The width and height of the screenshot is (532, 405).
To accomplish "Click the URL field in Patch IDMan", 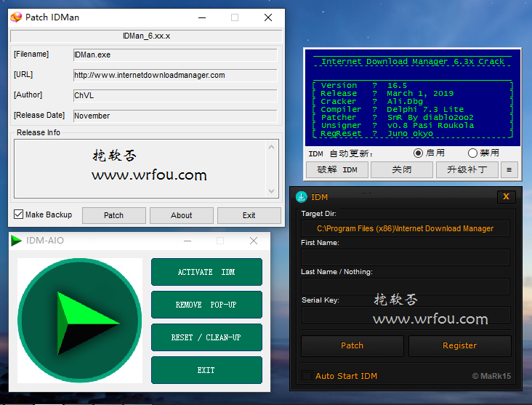I will click(x=175, y=75).
